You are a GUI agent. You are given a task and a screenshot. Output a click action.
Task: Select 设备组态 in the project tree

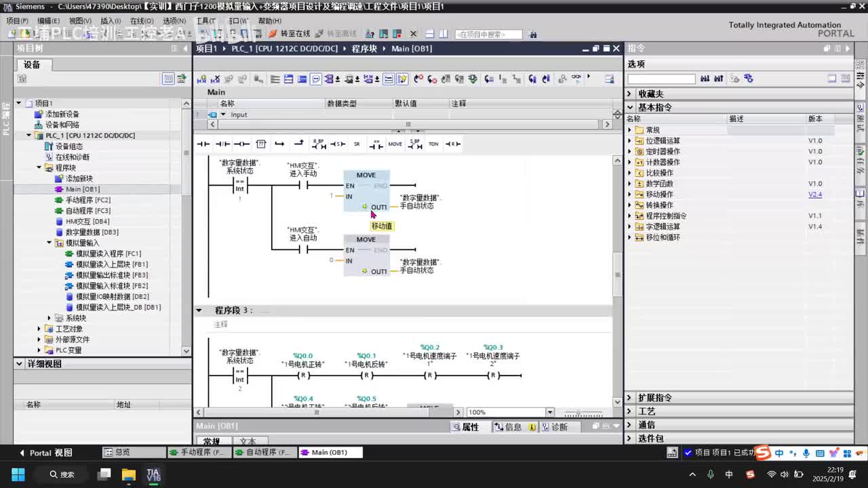click(x=69, y=146)
